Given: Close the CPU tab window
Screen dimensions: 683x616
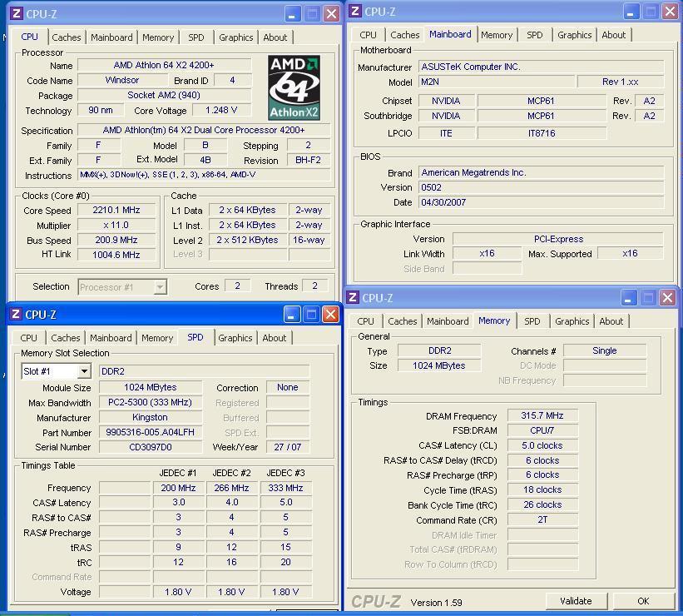Looking at the screenshot, I should [x=331, y=14].
